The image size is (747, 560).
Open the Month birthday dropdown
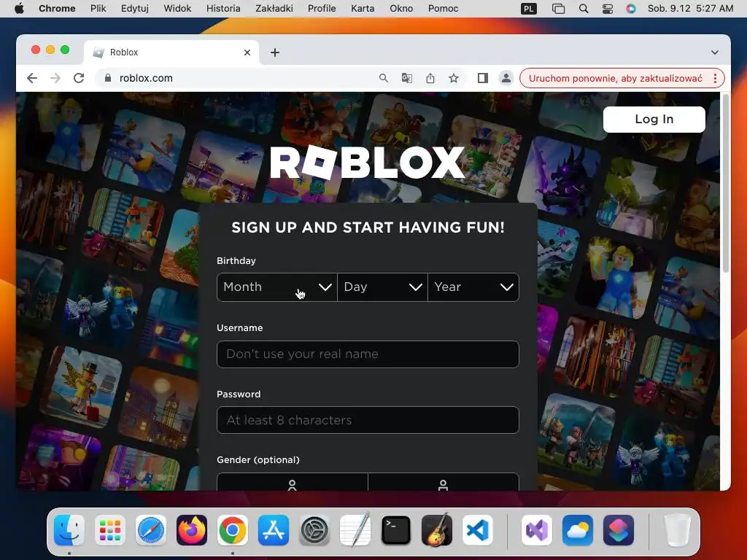coord(276,287)
